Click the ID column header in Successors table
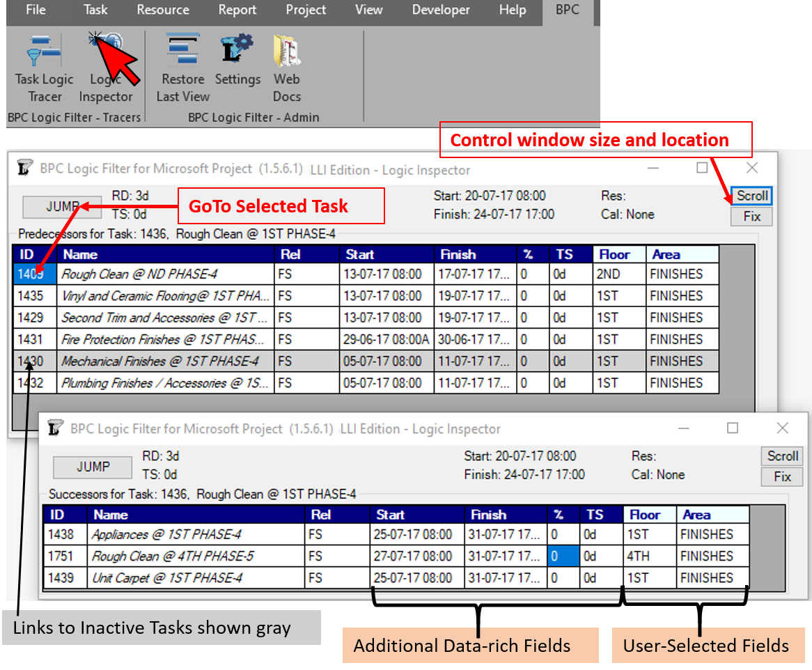Image resolution: width=812 pixels, height=670 pixels. [x=65, y=515]
